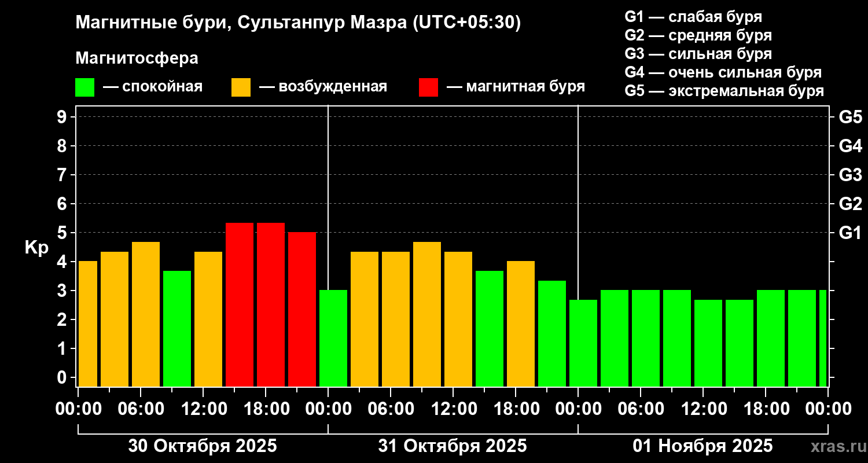The height and width of the screenshot is (463, 868).
Task: Click 'G2 — средняя буря' legend line
Action: (x=698, y=35)
